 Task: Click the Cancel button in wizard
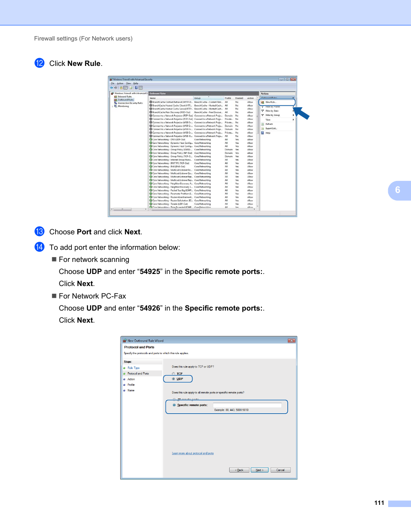(x=280, y=470)
